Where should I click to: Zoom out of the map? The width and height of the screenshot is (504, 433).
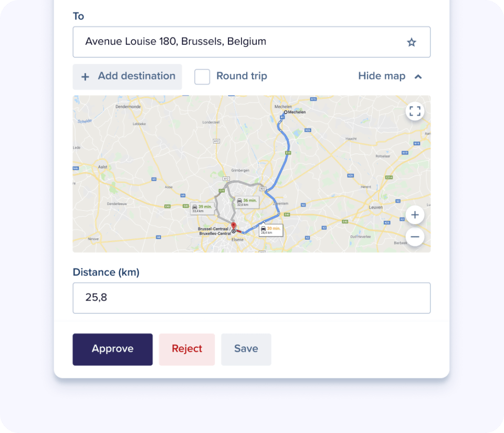pyautogui.click(x=415, y=237)
